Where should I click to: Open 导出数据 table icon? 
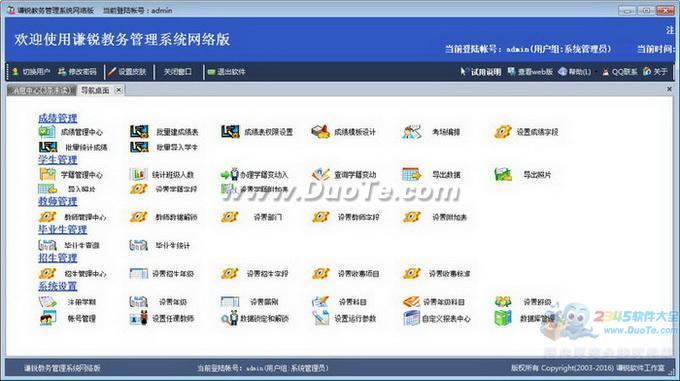coord(412,174)
